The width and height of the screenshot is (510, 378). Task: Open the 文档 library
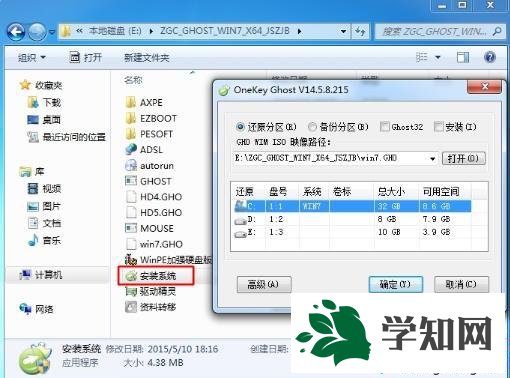(x=44, y=223)
